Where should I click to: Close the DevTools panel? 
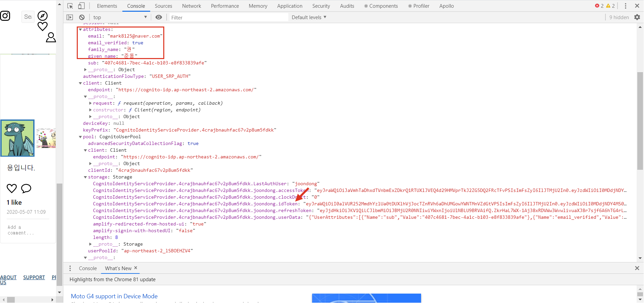pyautogui.click(x=637, y=6)
